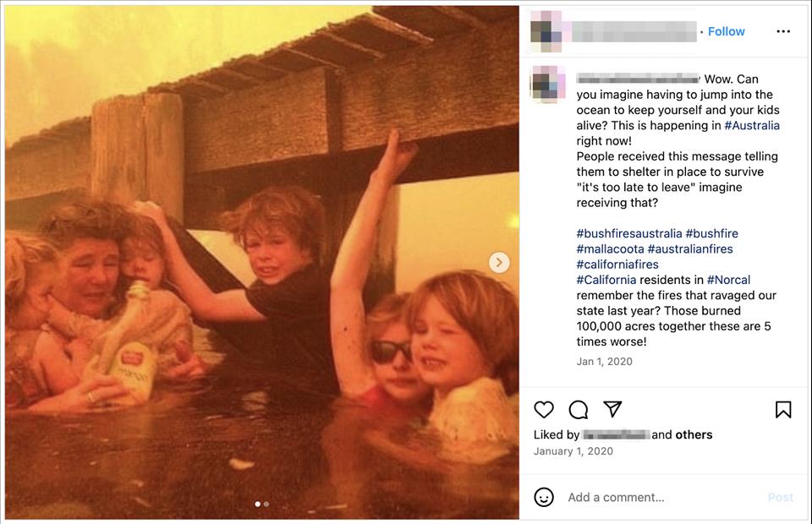The image size is (812, 524).
Task: Click the Add a comment field
Action: 660,497
